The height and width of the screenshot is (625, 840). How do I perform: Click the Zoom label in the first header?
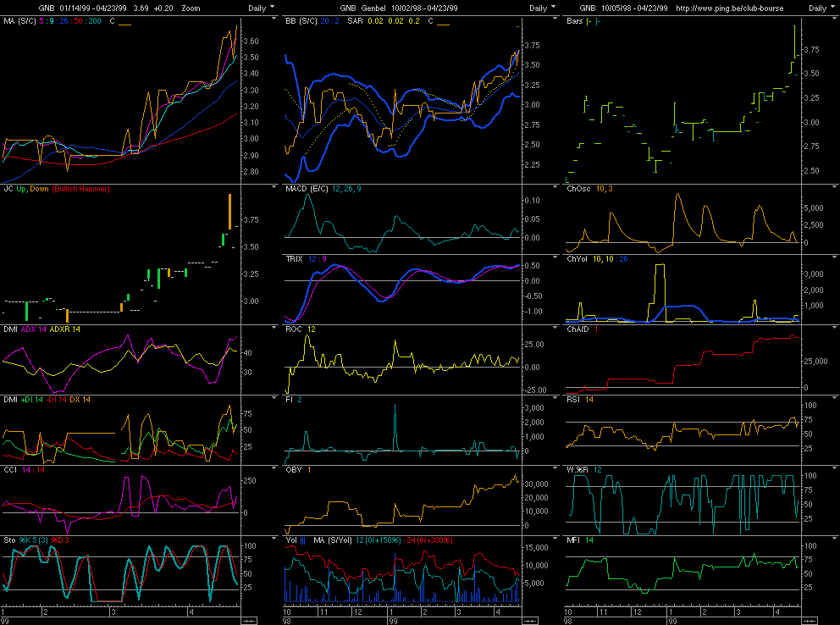point(191,8)
